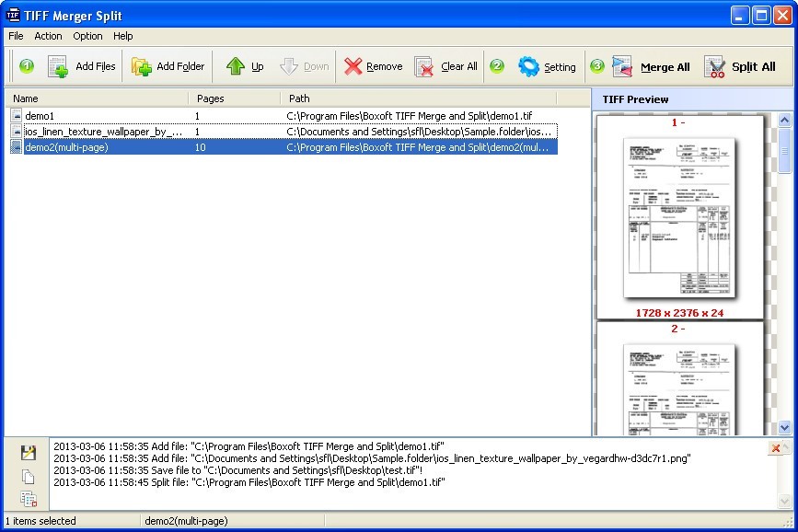Click the Add Files toolbar button
This screenshot has width=798, height=532.
(x=82, y=66)
